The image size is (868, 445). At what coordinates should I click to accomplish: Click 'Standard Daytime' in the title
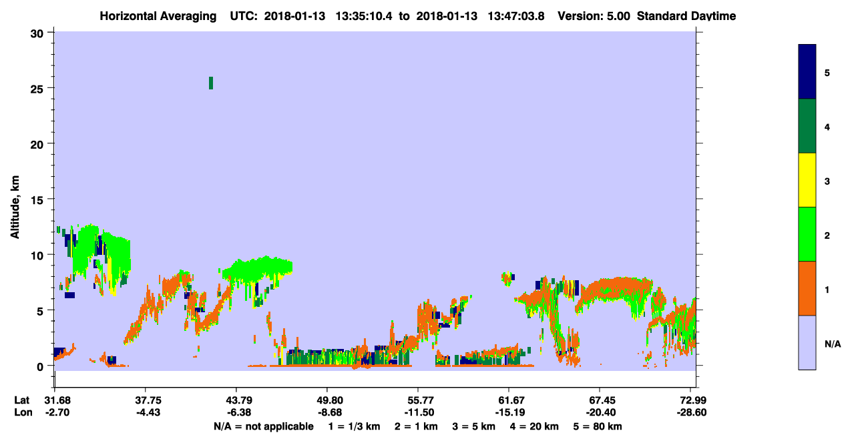[685, 15]
